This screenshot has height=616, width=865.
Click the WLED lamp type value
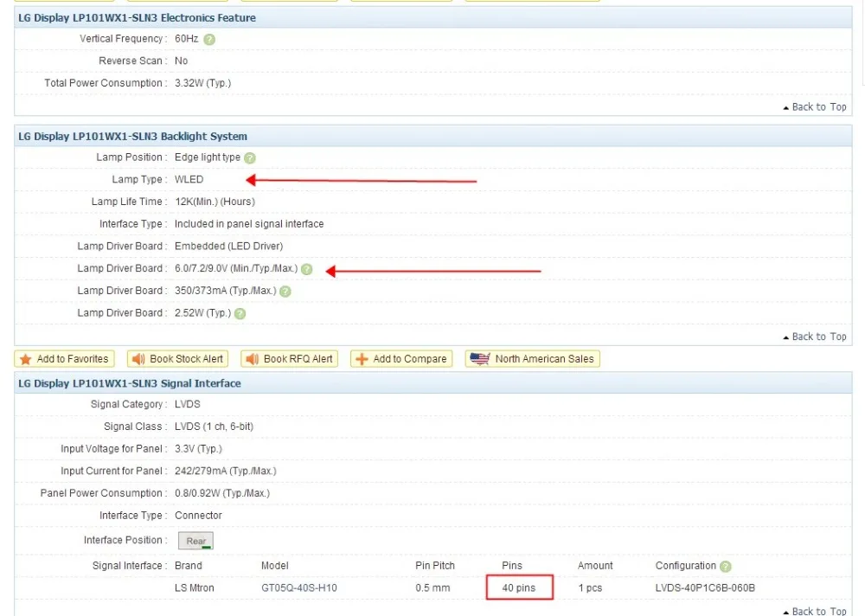click(x=189, y=179)
